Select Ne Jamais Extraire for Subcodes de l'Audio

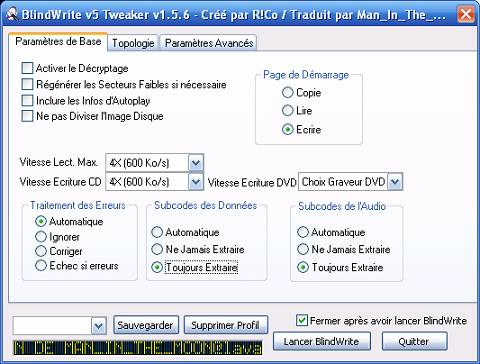coord(303,249)
